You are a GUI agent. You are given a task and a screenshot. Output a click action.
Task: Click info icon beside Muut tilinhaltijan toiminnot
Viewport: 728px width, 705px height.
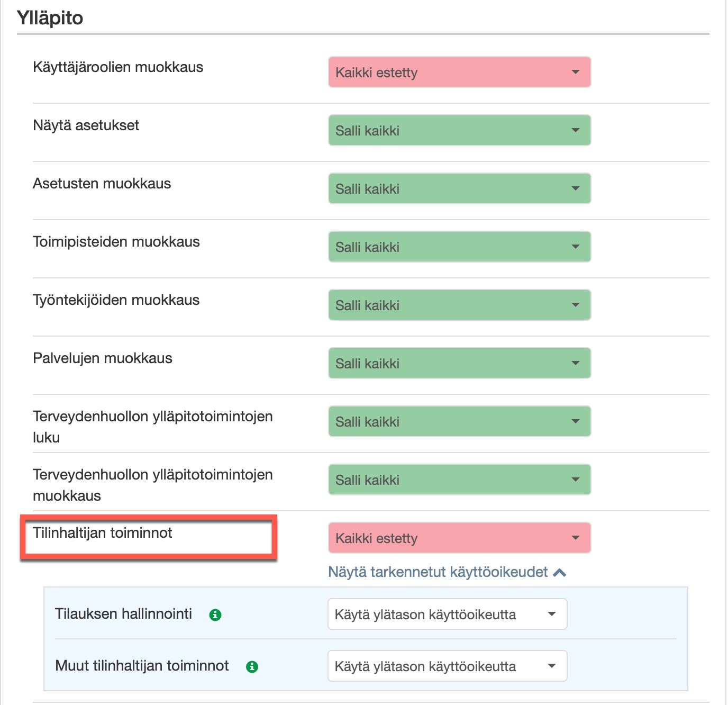pyautogui.click(x=252, y=666)
